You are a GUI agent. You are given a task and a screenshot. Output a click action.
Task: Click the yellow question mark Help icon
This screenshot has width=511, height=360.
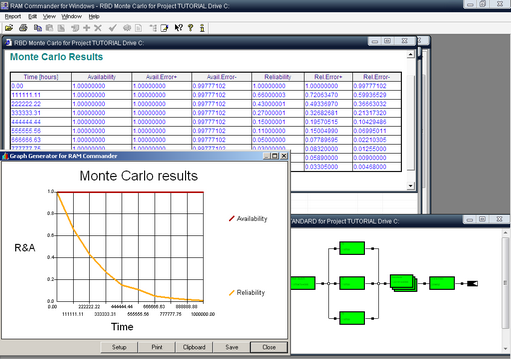click(191, 28)
